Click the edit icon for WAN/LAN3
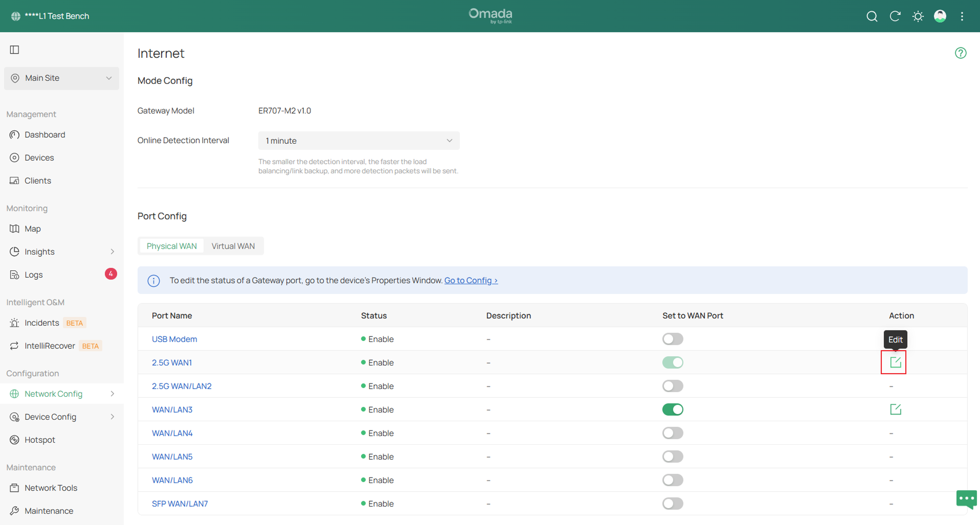Viewport: 980px width, 525px height. click(896, 409)
